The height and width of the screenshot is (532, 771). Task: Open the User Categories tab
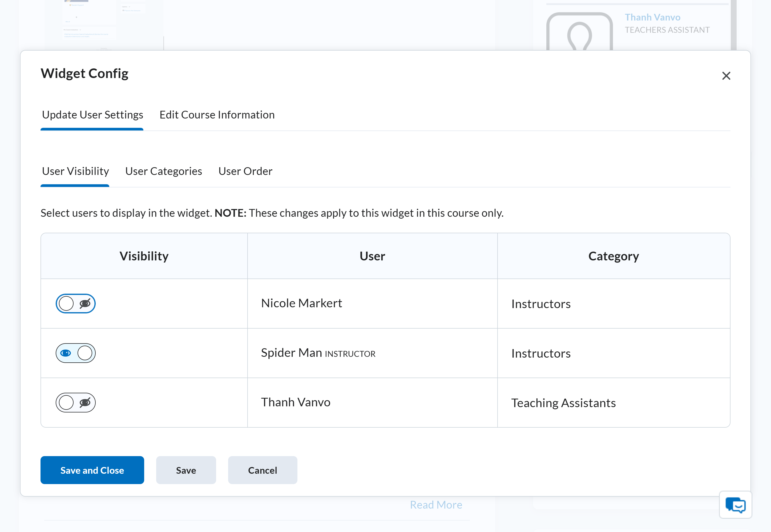[163, 171]
